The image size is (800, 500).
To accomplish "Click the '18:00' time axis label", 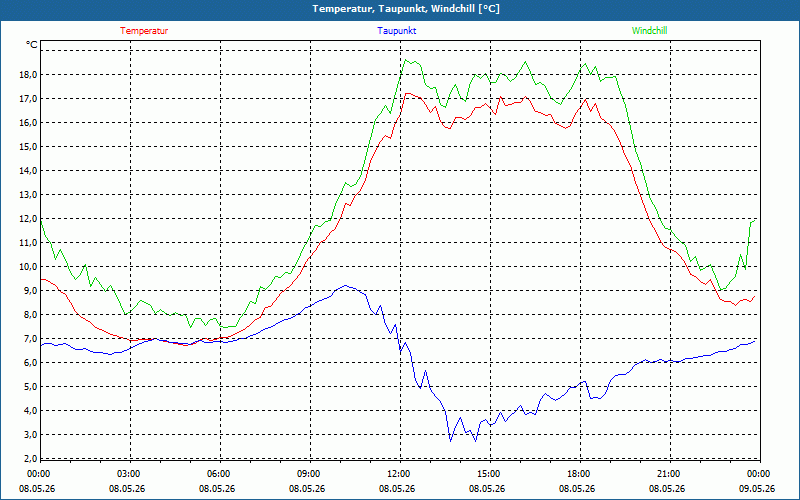I will (577, 474).
